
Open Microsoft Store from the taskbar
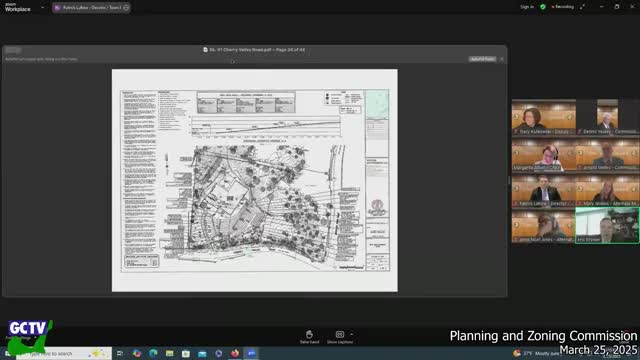[186, 353]
